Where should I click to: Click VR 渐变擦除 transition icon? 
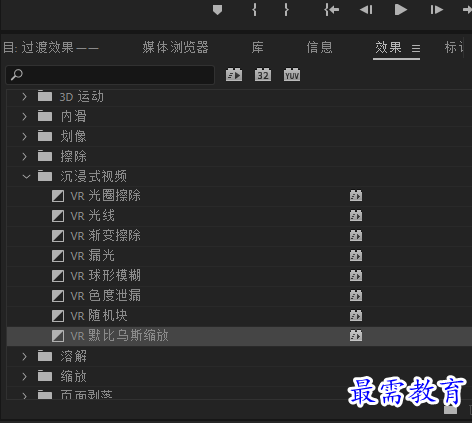58,236
